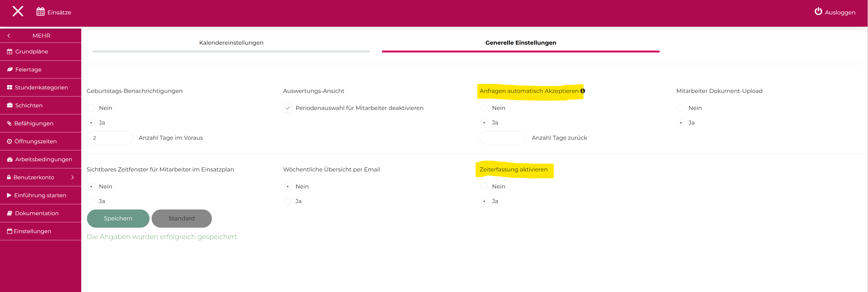
Task: Open Schichten via its briefcase icon
Action: click(10, 105)
